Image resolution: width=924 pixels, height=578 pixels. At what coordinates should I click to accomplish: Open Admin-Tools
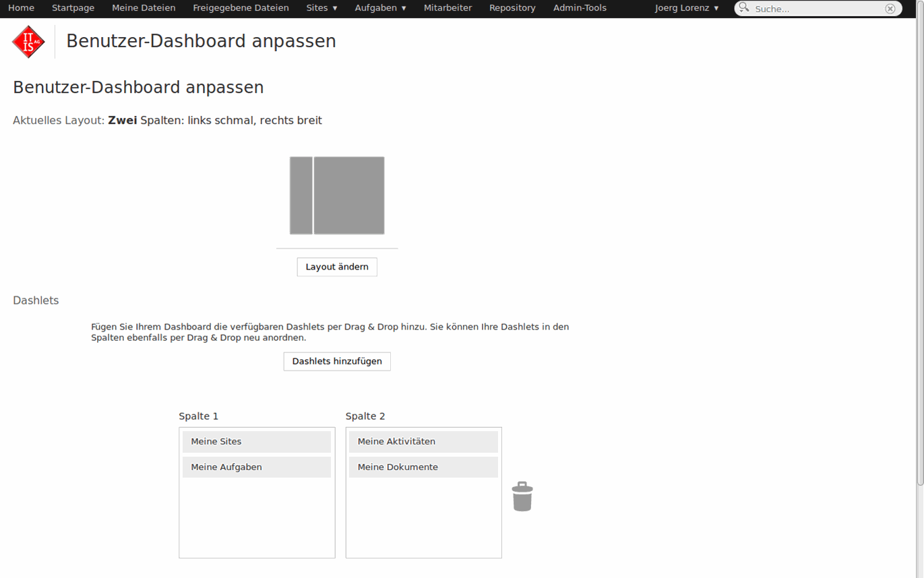pyautogui.click(x=580, y=8)
